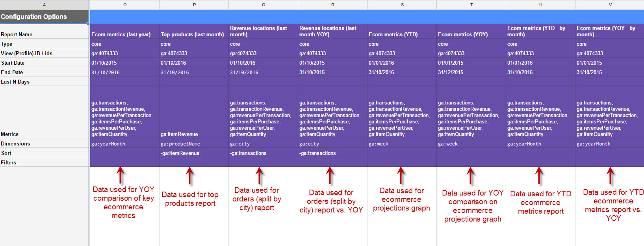Select the ga:4074333 view ID in column P
The image size is (644, 246).
[194, 53]
